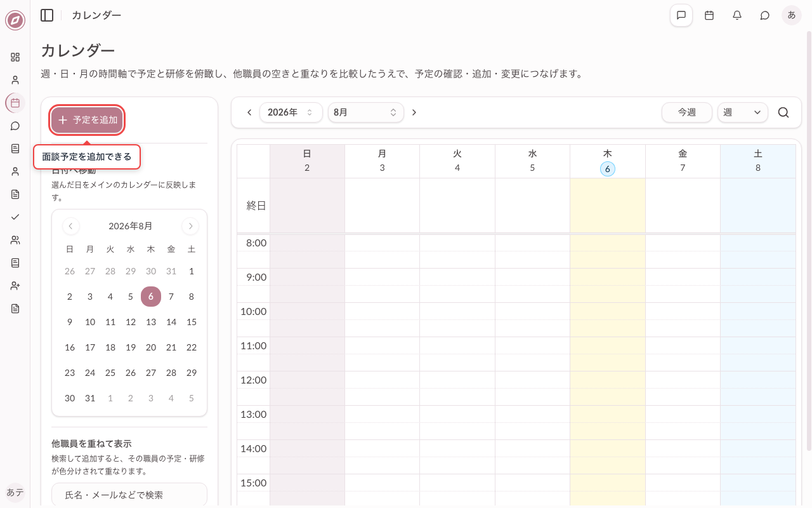
Task: Expand the 週 view selector
Action: click(743, 112)
